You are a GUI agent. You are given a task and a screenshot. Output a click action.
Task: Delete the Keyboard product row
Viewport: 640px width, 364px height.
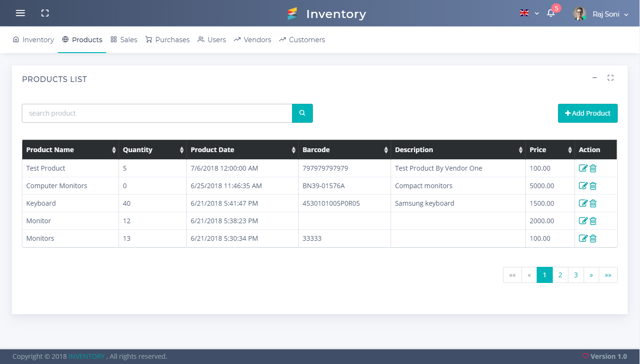pos(593,203)
